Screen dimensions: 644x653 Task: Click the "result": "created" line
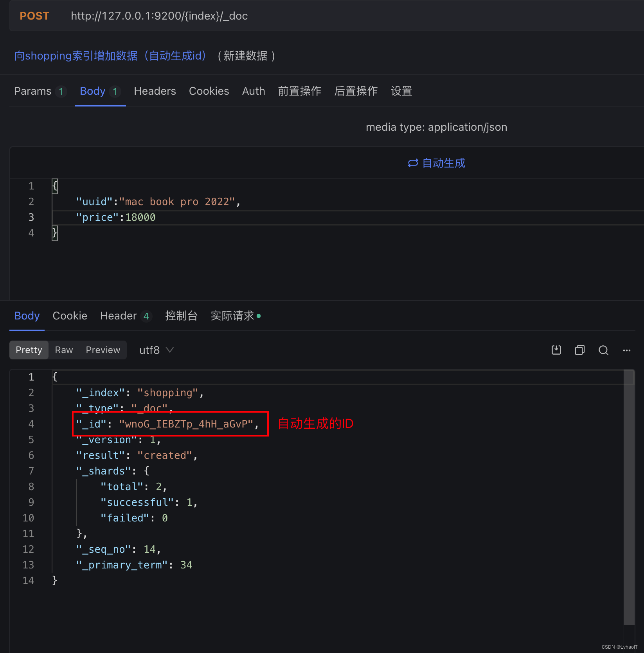pos(137,455)
